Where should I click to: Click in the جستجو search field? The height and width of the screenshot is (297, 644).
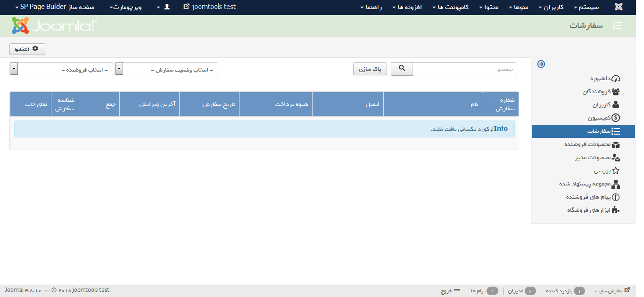464,69
